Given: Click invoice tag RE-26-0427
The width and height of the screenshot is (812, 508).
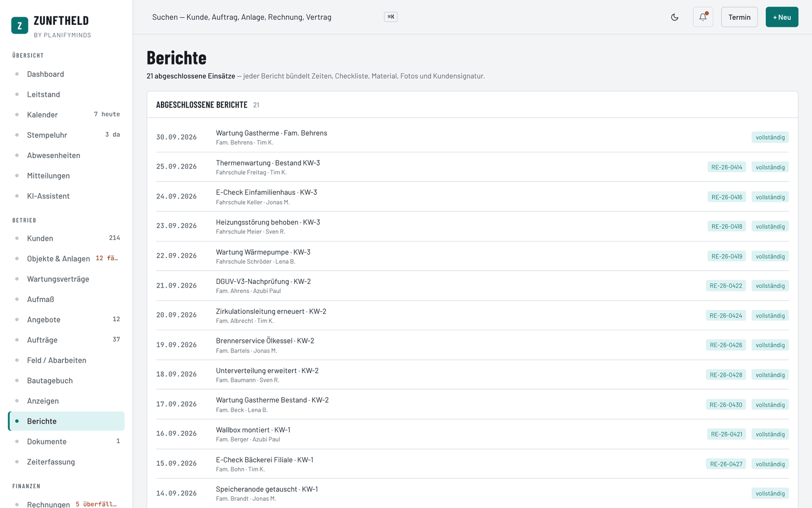Looking at the screenshot, I should coord(726,464).
